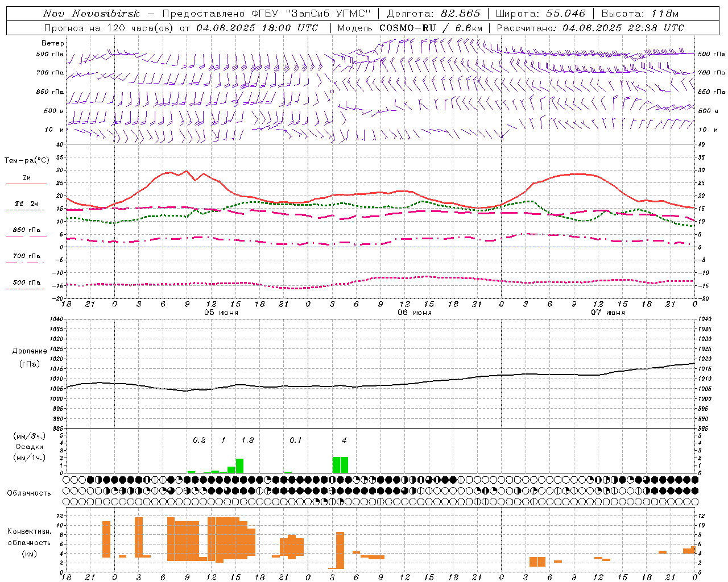This screenshot has height=582, width=728.
Task: Click the 10 м wind level label on left
Action: point(55,130)
